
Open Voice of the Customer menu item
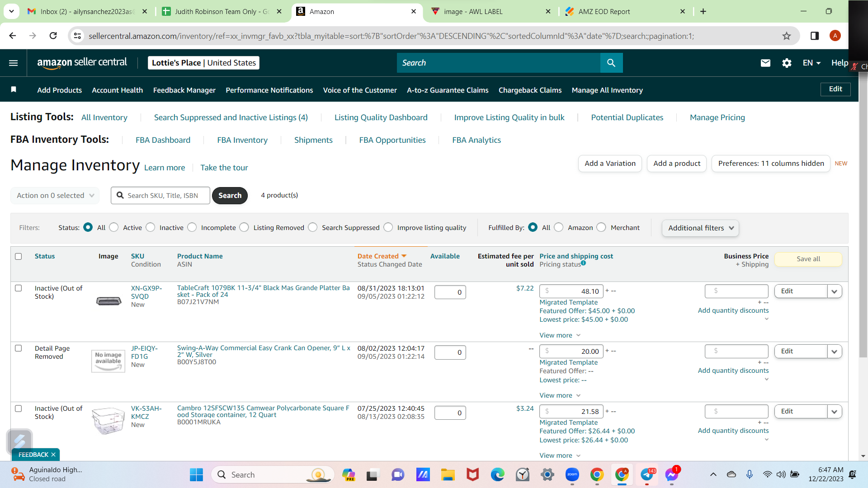pyautogui.click(x=360, y=90)
